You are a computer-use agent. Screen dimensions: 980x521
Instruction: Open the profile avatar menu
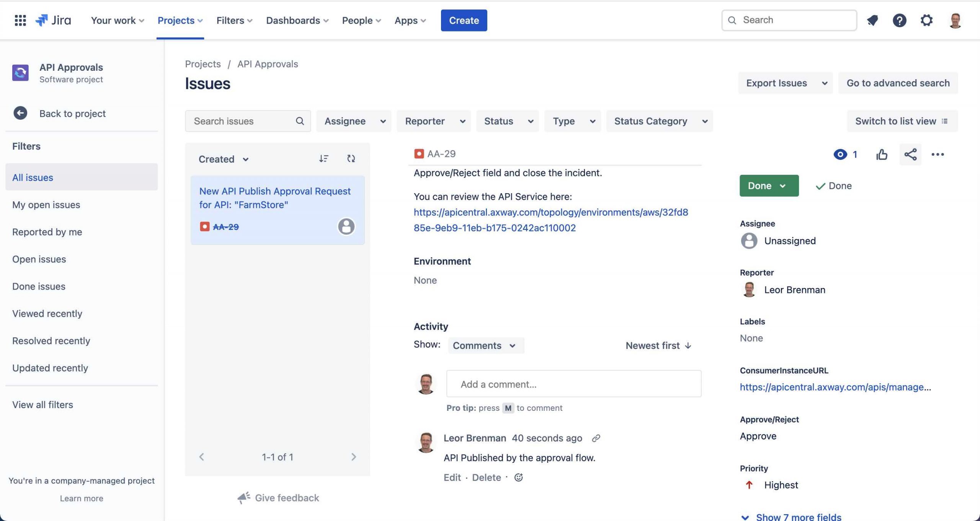point(955,20)
